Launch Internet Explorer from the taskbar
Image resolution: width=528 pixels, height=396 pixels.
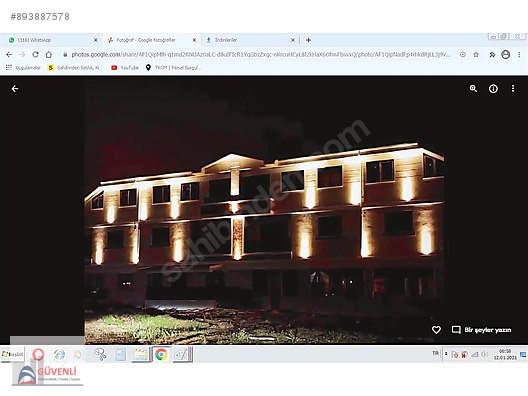[60, 354]
